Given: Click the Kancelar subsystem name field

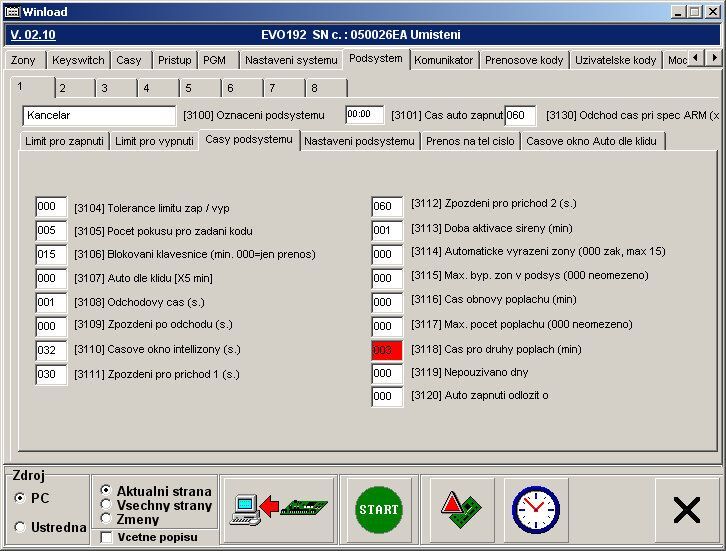Looking at the screenshot, I should point(98,116).
